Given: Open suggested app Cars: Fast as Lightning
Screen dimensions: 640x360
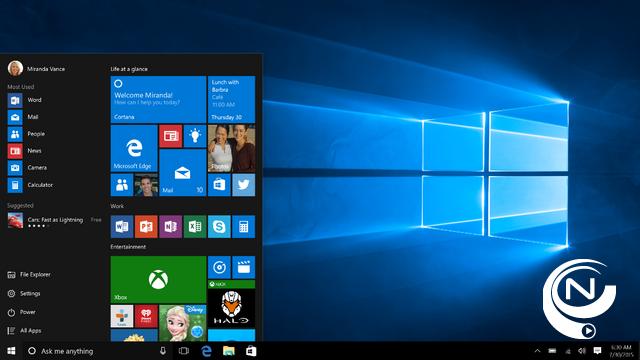Looking at the screenshot, I should pos(54,221).
